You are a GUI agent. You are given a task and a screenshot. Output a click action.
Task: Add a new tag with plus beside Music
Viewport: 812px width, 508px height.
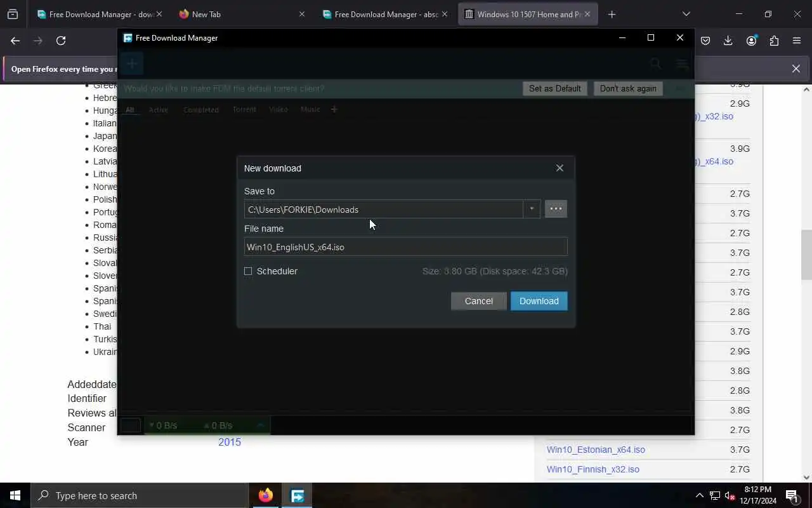pos(334,110)
